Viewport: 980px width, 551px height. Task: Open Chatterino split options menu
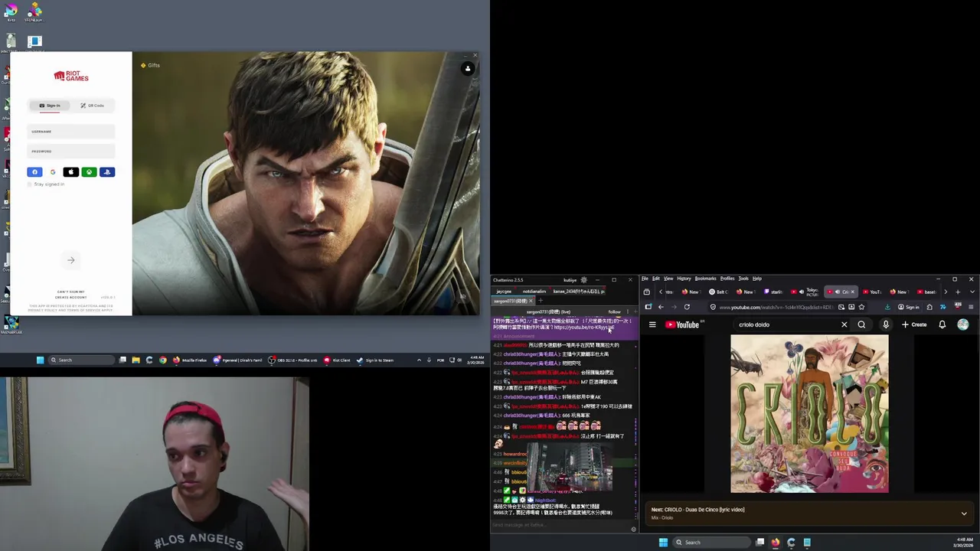click(628, 312)
